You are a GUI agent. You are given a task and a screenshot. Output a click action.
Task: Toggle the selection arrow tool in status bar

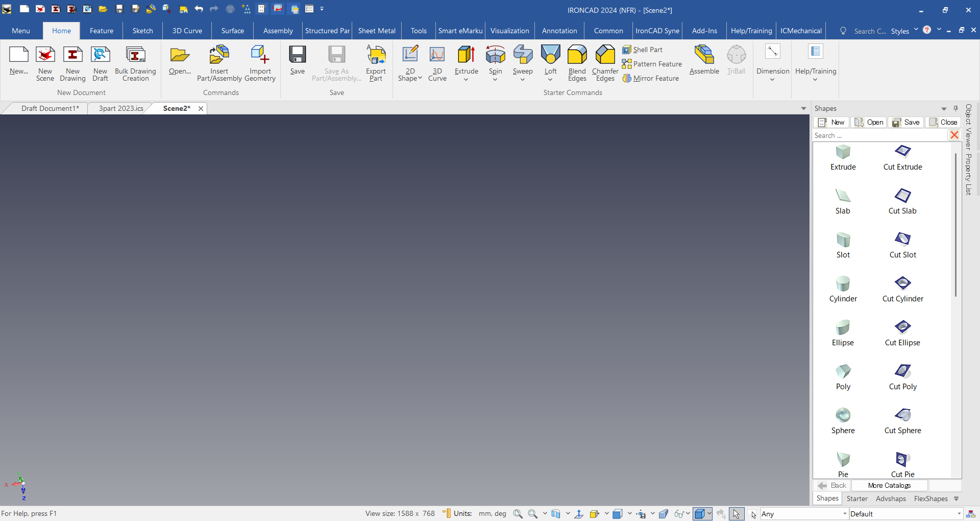tap(736, 514)
